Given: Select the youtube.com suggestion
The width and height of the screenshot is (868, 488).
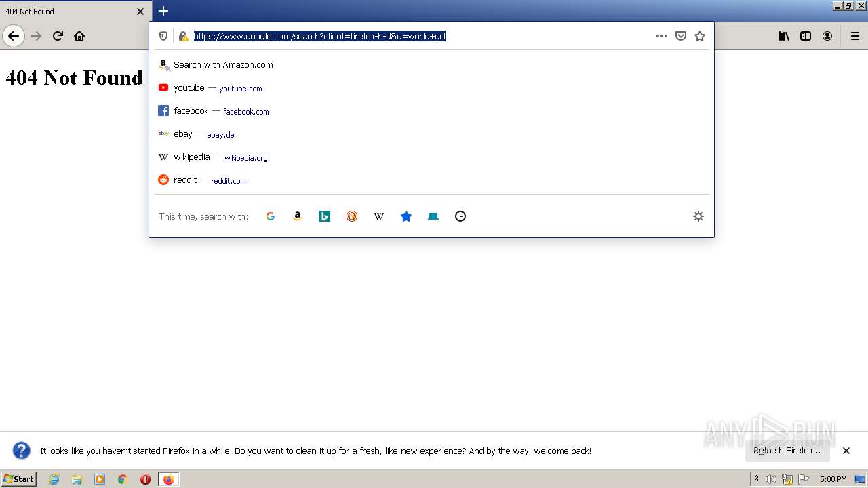Looking at the screenshot, I should click(431, 88).
